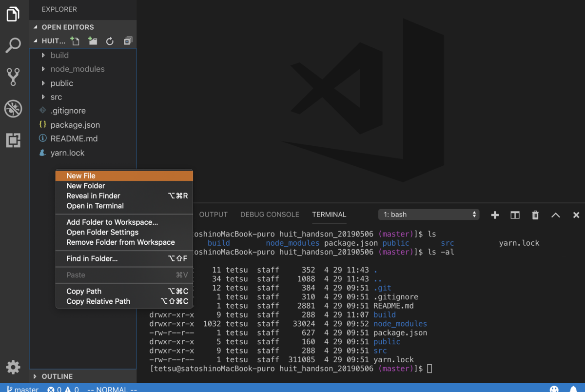Choose Open Folder Settings
585x392 pixels.
[x=124, y=232]
